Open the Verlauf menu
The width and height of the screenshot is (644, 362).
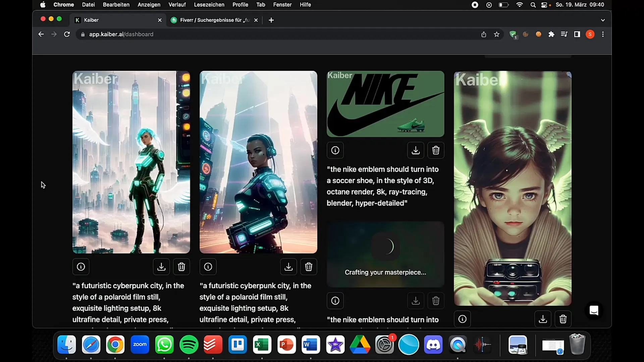[x=177, y=5]
